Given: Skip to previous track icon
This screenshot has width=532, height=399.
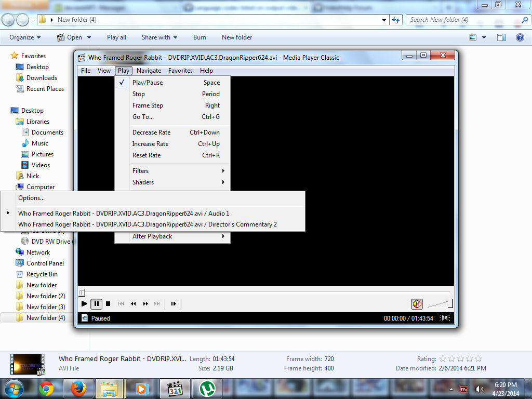Looking at the screenshot, I should (x=121, y=303).
